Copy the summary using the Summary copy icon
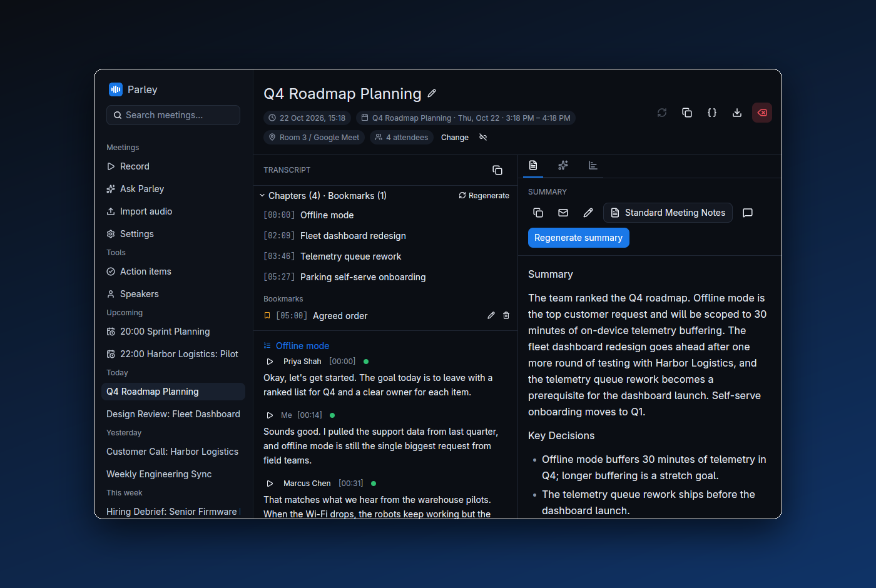The image size is (876, 588). [x=538, y=213]
